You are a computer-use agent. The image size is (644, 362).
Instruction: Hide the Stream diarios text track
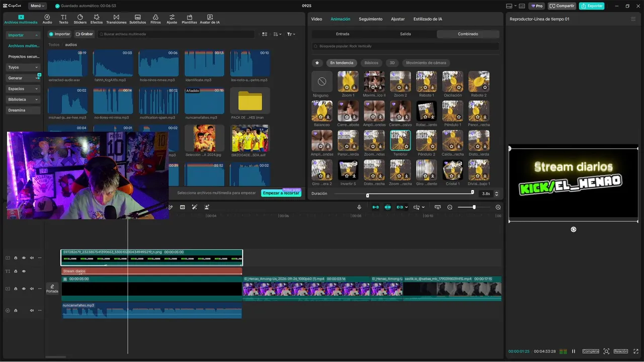24,271
